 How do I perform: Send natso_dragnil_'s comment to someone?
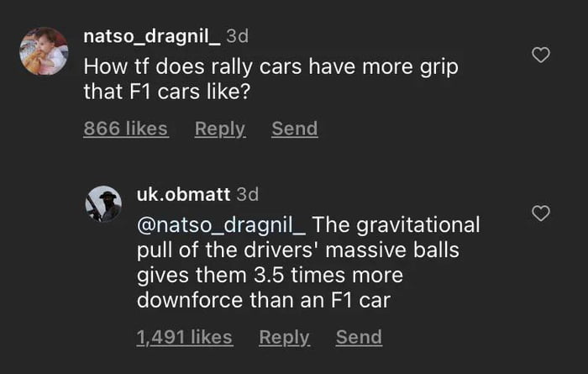294,129
